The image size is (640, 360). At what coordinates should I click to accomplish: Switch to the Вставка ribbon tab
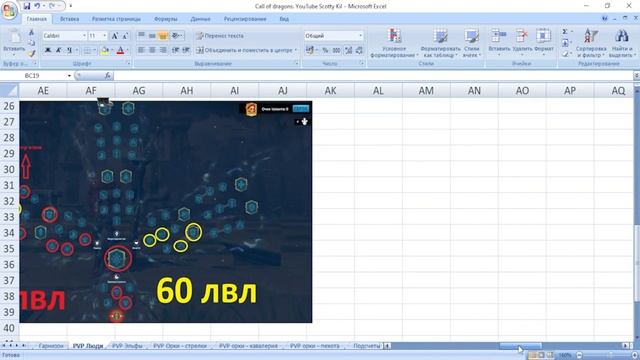(x=69, y=19)
